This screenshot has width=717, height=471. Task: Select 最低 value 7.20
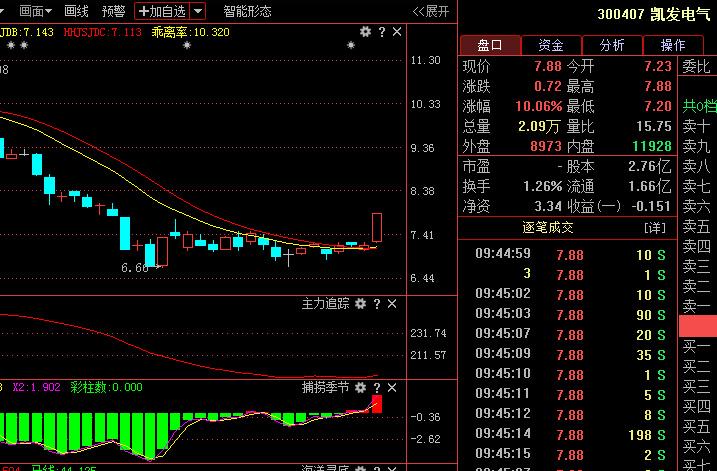pos(658,106)
